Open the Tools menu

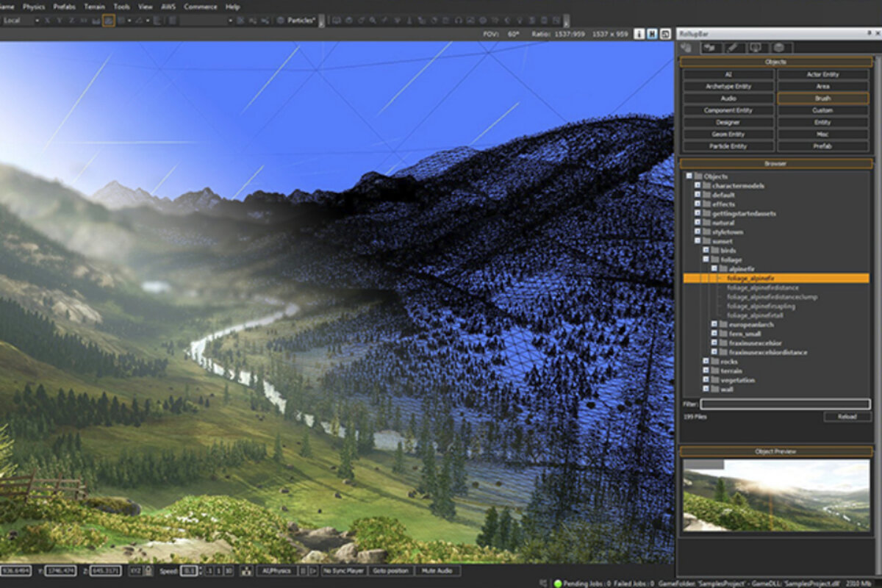(122, 7)
